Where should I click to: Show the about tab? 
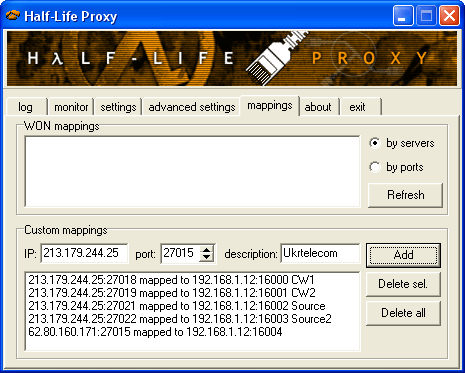point(318,107)
